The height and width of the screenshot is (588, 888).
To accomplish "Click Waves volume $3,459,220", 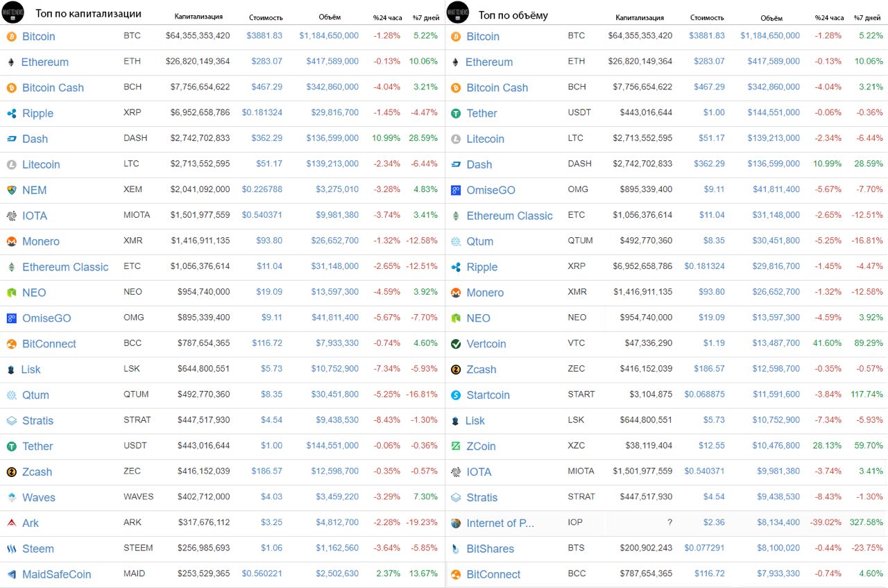I will (x=337, y=496).
